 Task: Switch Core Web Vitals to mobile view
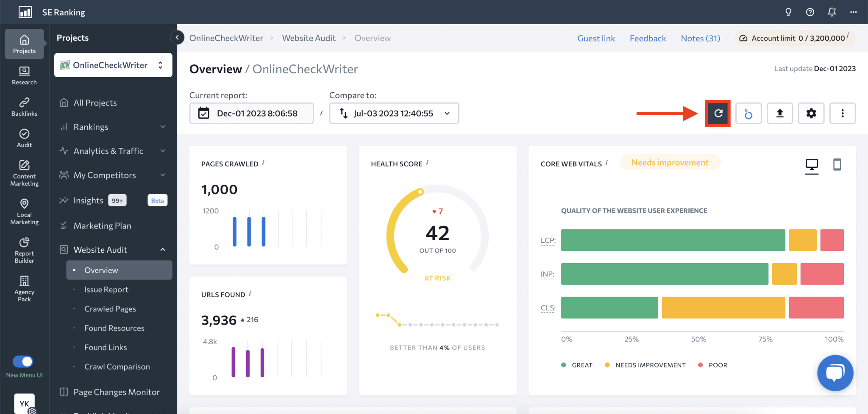pos(837,164)
